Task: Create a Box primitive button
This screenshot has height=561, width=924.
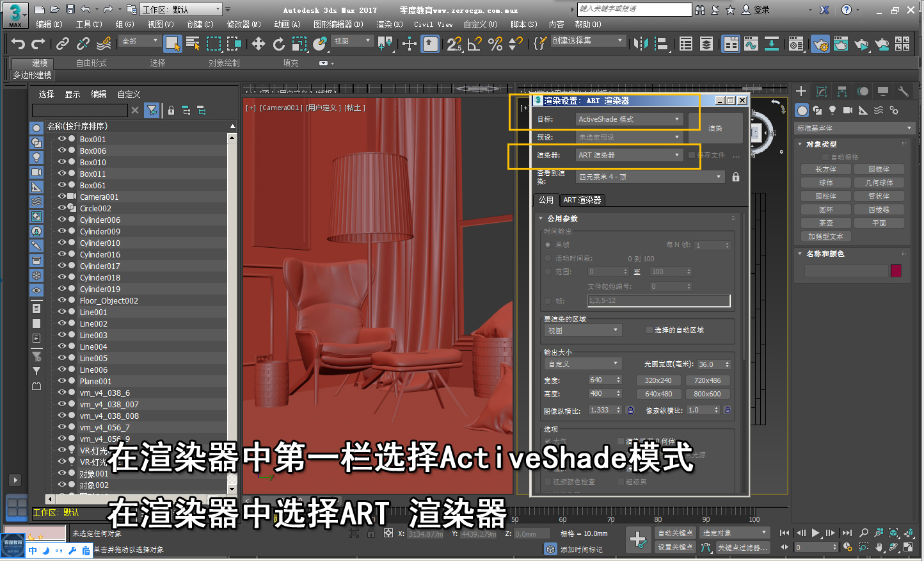Action: (x=825, y=169)
